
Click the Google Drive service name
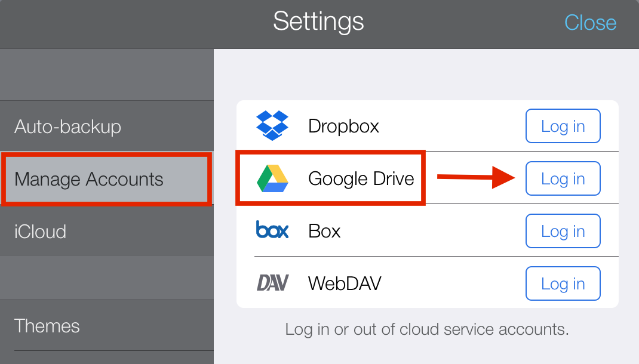[361, 179]
